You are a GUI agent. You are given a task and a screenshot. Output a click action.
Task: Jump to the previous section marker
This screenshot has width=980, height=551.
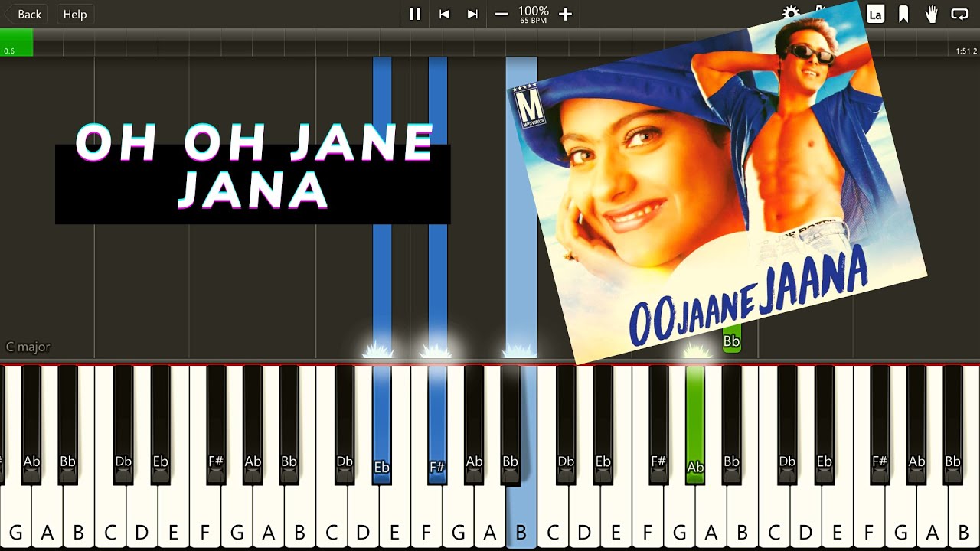coord(444,14)
